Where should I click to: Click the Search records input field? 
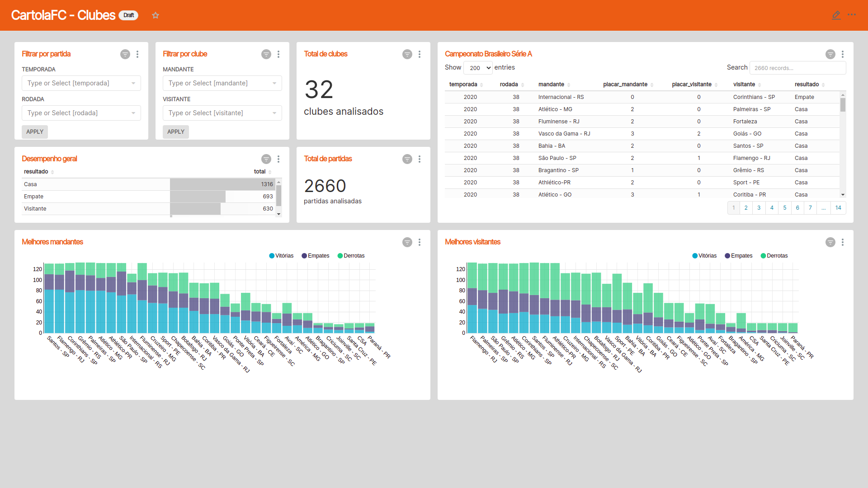pos(797,68)
